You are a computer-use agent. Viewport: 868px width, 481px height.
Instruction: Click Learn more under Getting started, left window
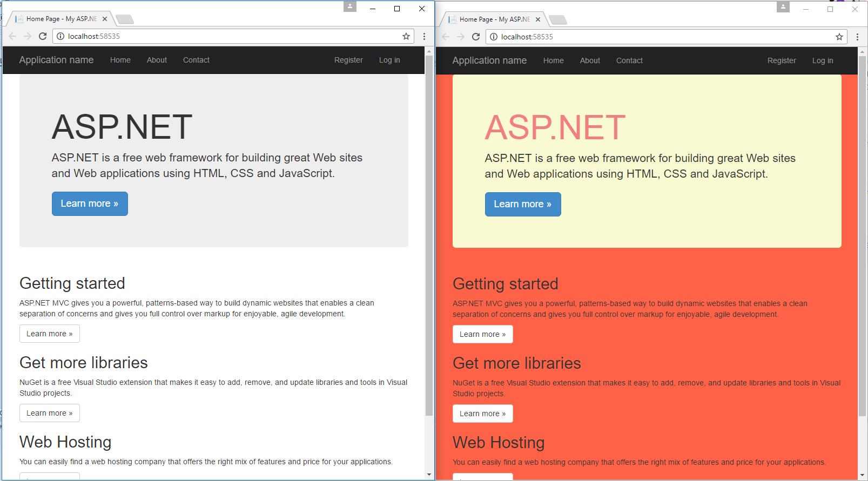click(x=50, y=334)
